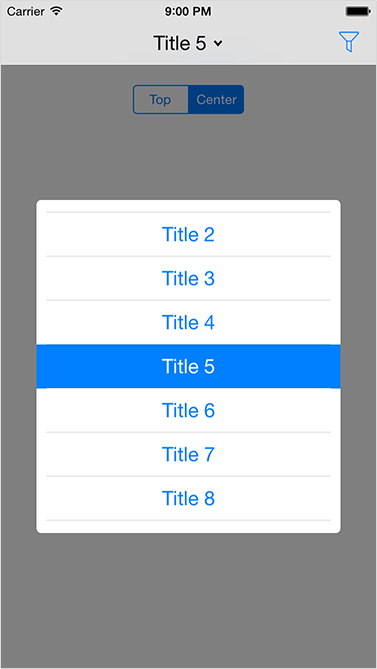
Task: Tap the battery indicator icon
Action: (357, 12)
